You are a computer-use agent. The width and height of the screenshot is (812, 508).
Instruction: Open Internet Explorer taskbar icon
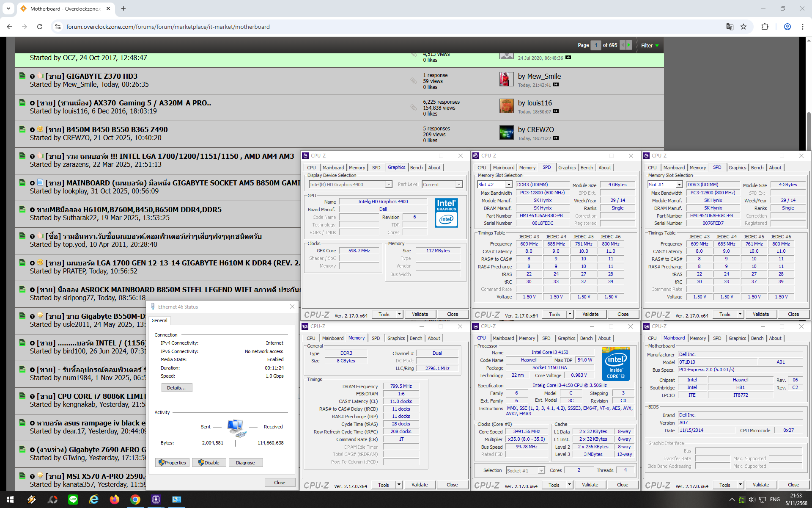(x=94, y=500)
